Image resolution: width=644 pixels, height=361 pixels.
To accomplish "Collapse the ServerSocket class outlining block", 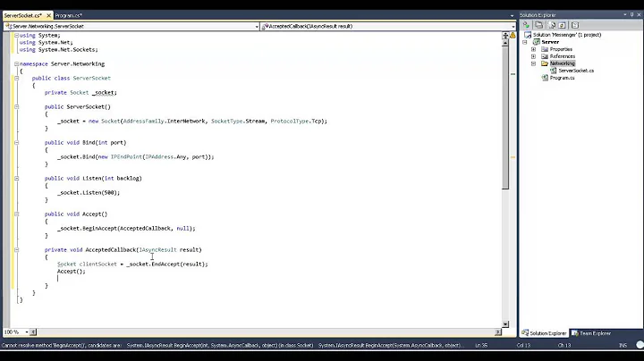I will (16, 78).
